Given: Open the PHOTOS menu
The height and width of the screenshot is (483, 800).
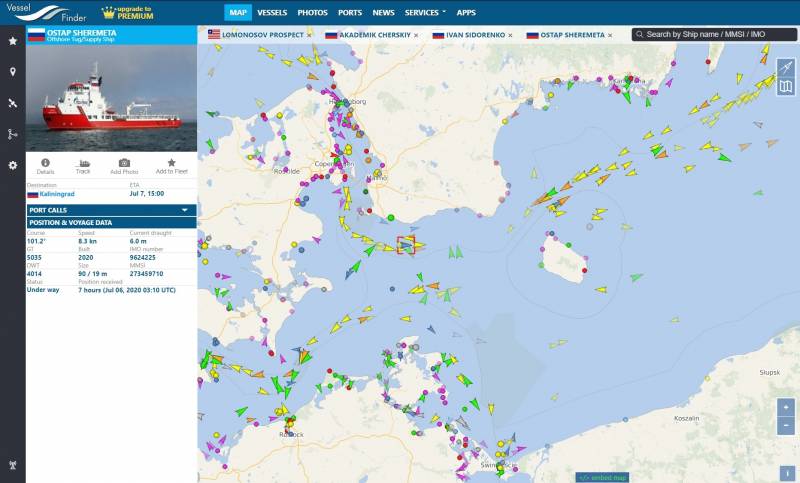Looking at the screenshot, I should (x=312, y=13).
